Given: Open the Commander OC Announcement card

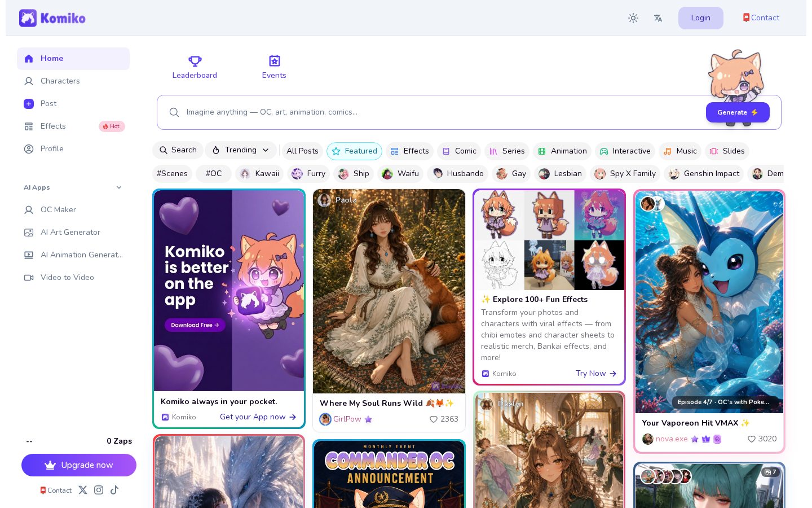Looking at the screenshot, I should tap(389, 475).
